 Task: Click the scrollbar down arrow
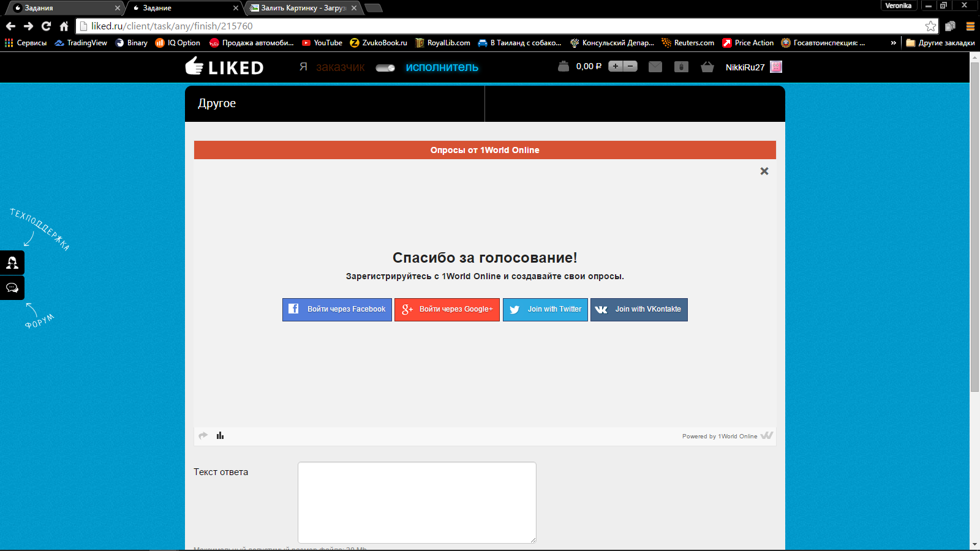coord(974,544)
